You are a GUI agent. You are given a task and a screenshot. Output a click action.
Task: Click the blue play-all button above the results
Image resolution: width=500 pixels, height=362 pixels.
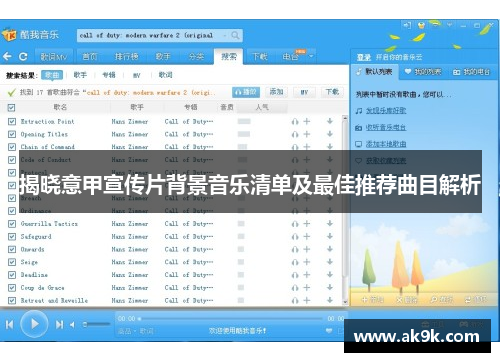click(x=246, y=92)
